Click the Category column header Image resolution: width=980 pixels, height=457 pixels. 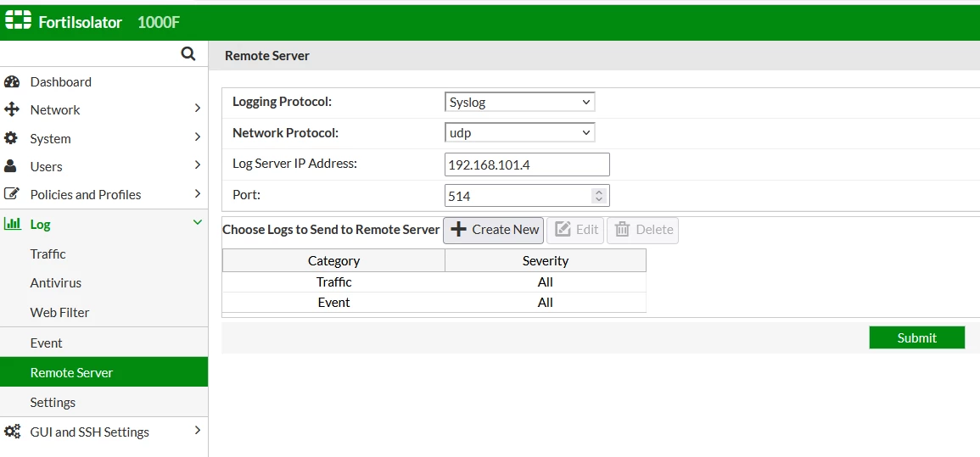tap(333, 261)
